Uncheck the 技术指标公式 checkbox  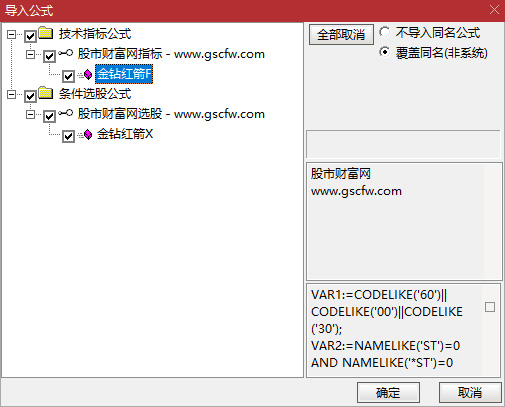[30, 36]
